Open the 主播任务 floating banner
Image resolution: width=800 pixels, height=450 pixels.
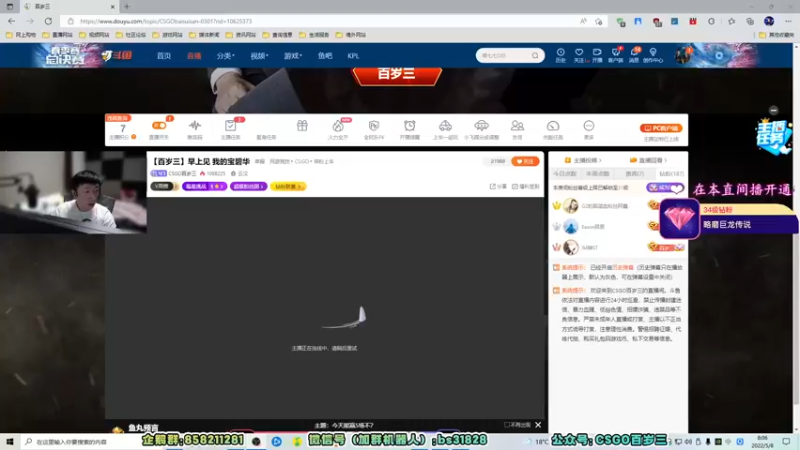[x=773, y=135]
